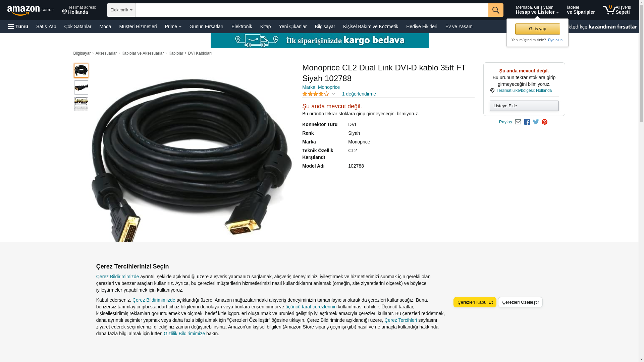Share product on Pinterest
This screenshot has height=362, width=644.
(544, 122)
